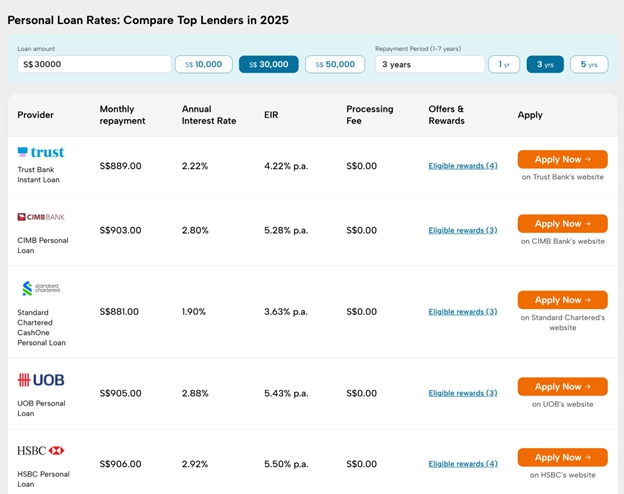Click the S$905.00 monthly repayment value
Viewport: 624px width, 494px height.
tap(121, 393)
